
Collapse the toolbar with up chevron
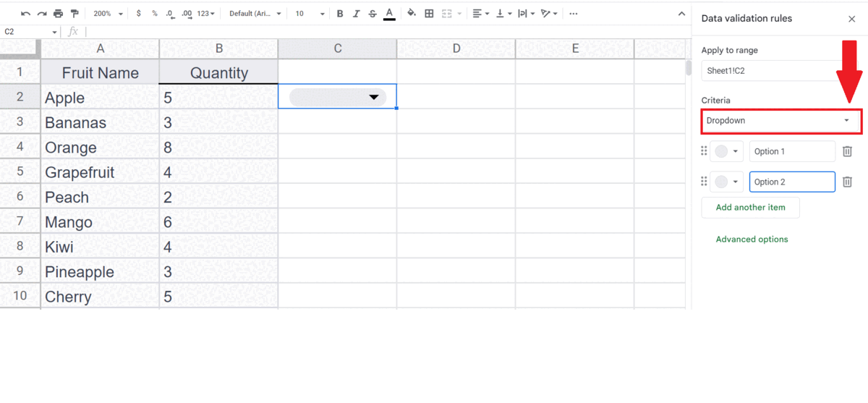click(x=681, y=14)
